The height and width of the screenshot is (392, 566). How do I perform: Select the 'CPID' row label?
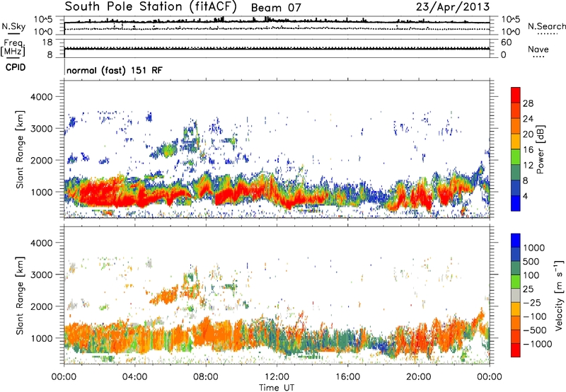point(16,67)
